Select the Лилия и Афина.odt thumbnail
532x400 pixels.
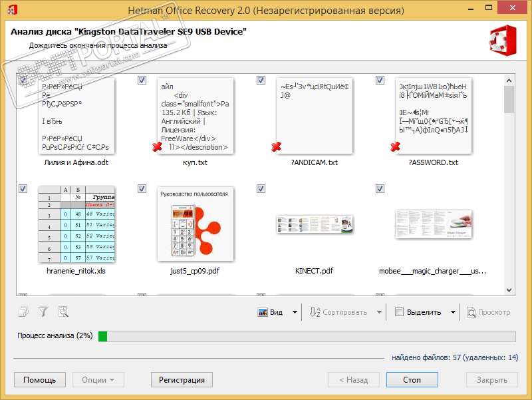(76, 115)
